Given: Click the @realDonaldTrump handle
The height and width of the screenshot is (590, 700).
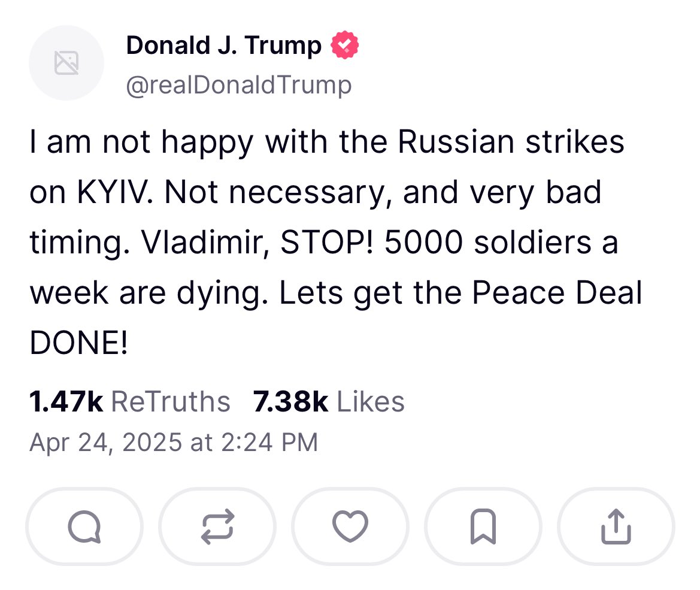Looking at the screenshot, I should pos(238,84).
